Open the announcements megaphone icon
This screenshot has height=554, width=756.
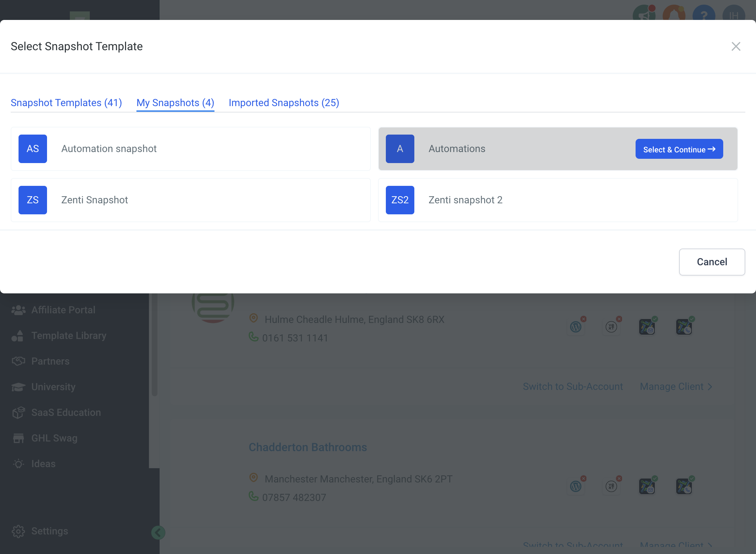644,13
